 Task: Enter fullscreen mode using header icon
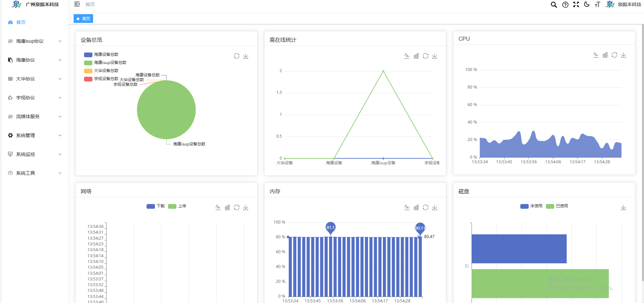point(576,4)
